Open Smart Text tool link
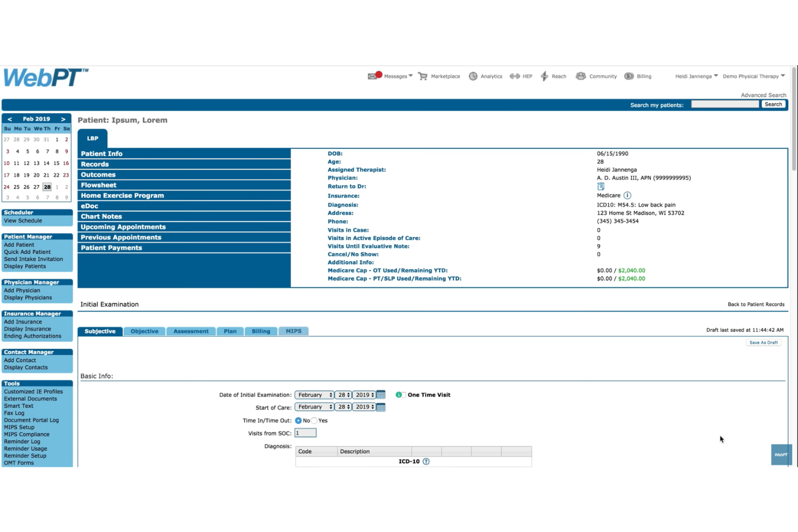 [x=19, y=406]
